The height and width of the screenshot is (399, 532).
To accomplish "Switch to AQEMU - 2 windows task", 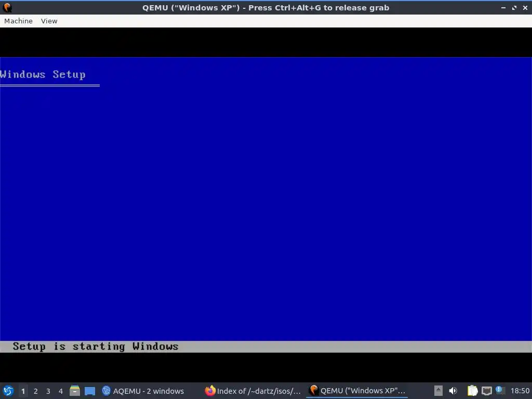I will (x=143, y=391).
